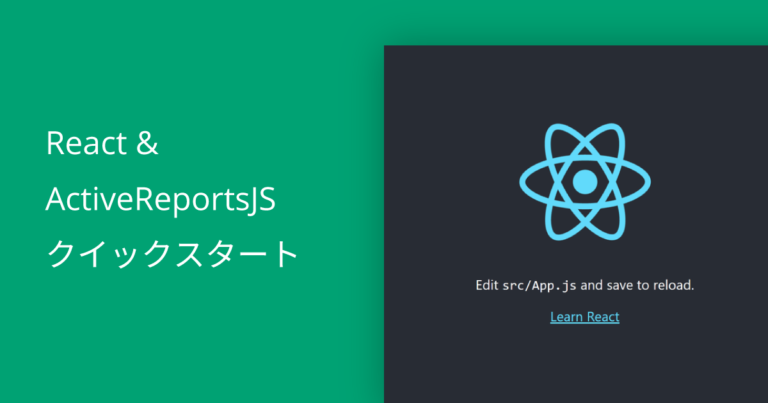Select the "Edit src/App.js and save to reload." text

[584, 285]
